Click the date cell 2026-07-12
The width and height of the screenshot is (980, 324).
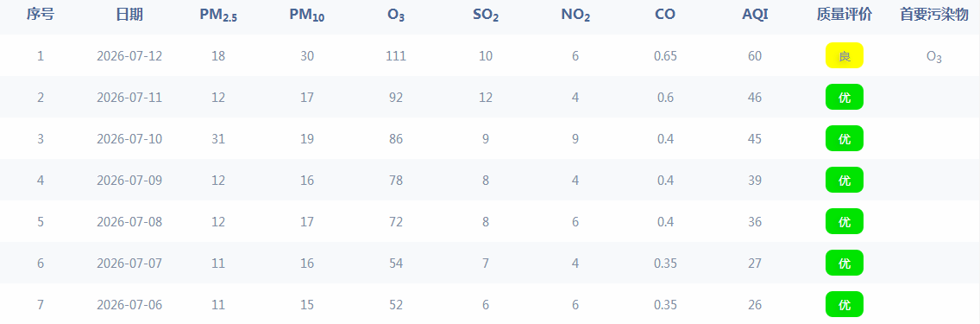pyautogui.click(x=129, y=55)
